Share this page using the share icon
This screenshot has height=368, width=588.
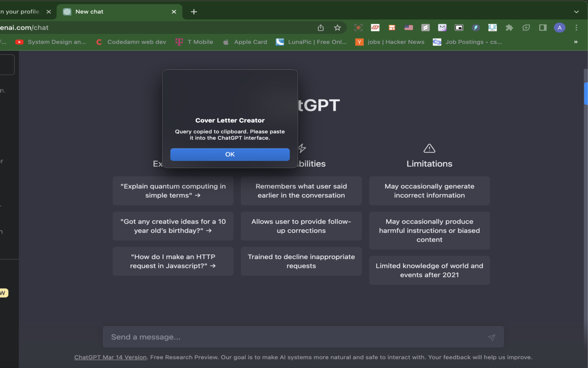321,28
